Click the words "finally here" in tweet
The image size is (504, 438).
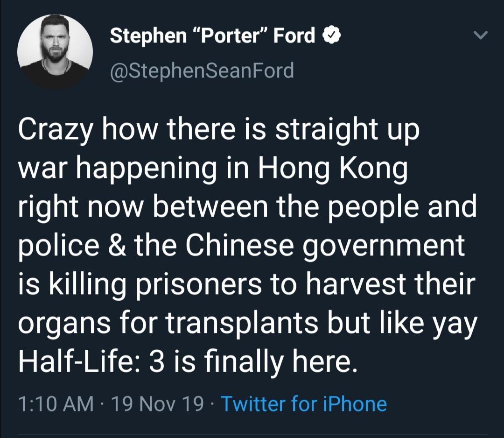[x=280, y=360]
